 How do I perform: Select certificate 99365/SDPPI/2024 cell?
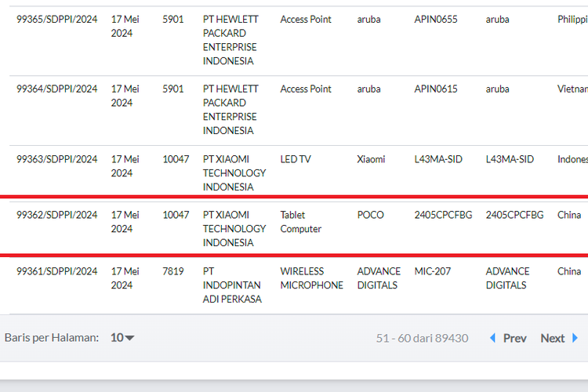(x=57, y=19)
